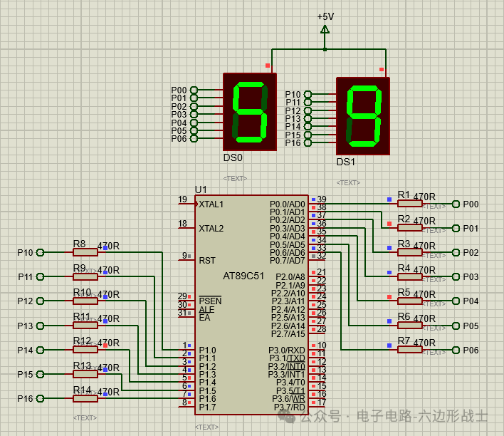Click the +5V label text

point(325,16)
